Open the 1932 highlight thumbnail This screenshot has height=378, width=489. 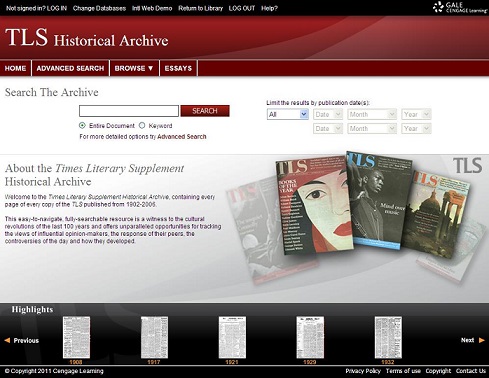(388, 337)
